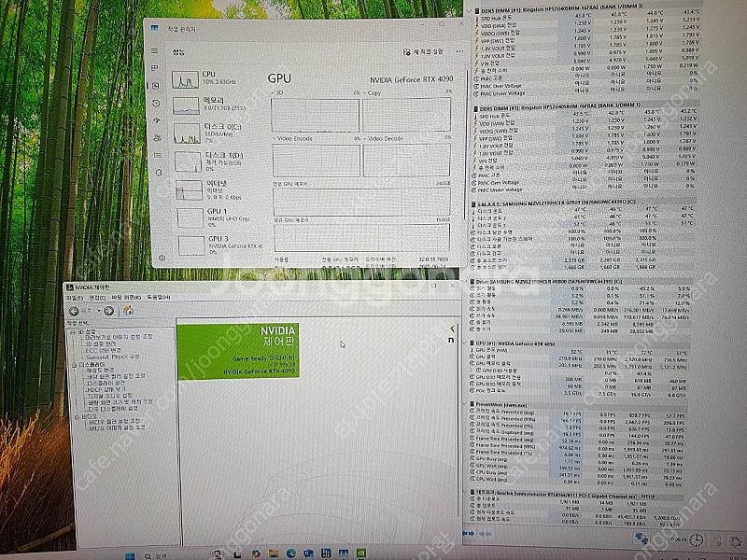Open 3D 설정 관리 tree item
This screenshot has height=560, width=747.
pyautogui.click(x=100, y=343)
